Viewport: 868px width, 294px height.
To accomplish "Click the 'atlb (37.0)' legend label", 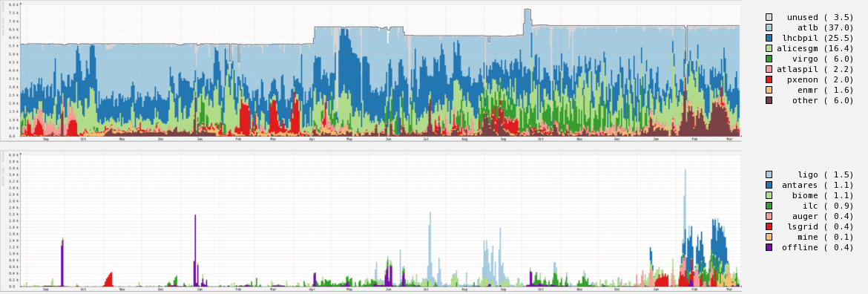I will (825, 27).
